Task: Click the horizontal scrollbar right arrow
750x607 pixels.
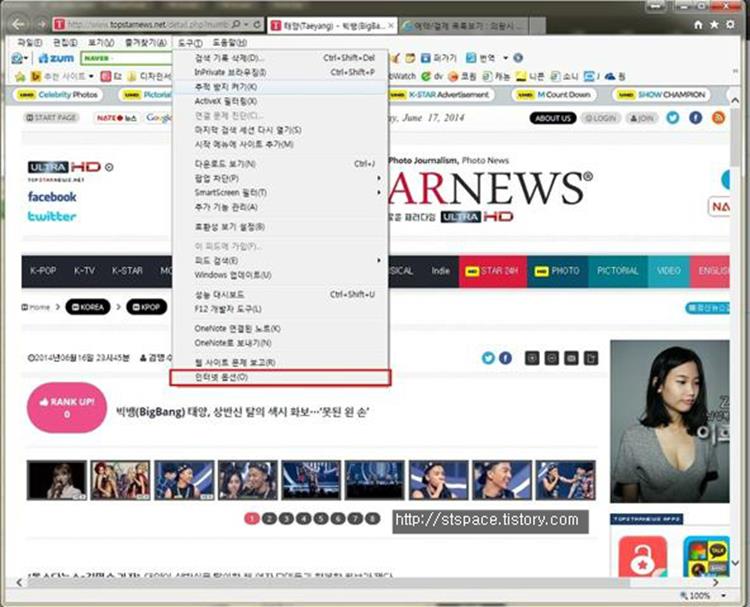Action: [x=716, y=583]
